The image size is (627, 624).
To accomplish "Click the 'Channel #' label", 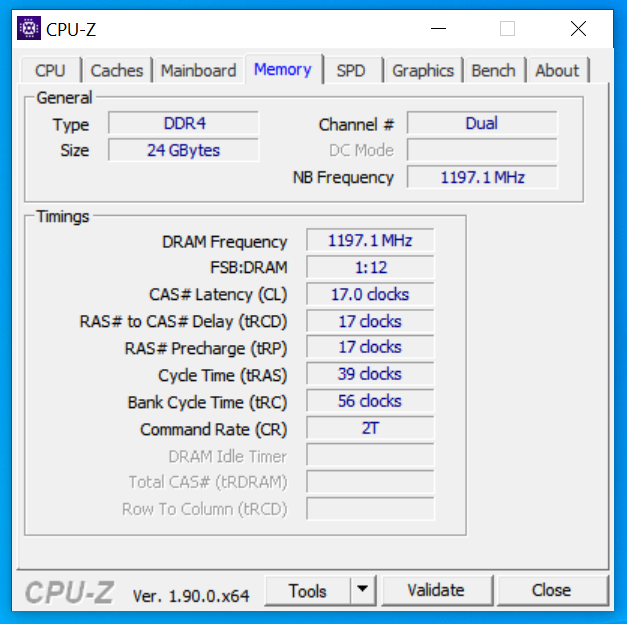I will pyautogui.click(x=356, y=125).
